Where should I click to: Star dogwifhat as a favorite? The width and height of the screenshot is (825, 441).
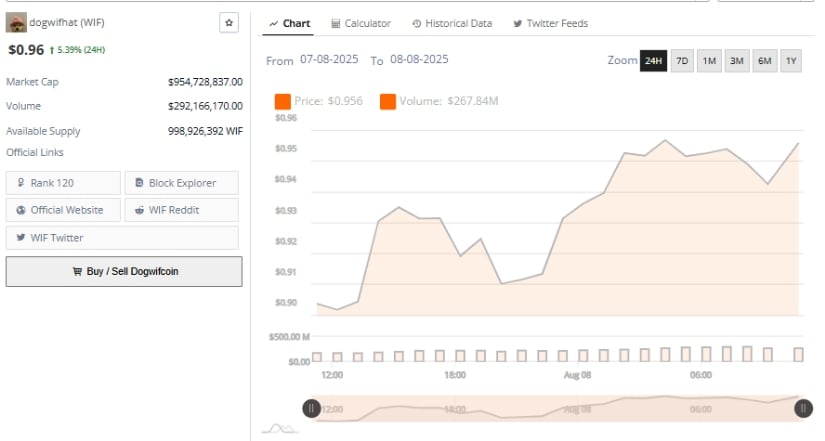pos(229,23)
